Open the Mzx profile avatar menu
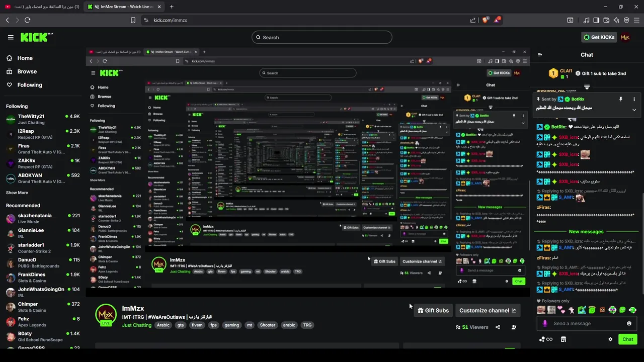Screen dimensions: 644x362 click(625, 37)
